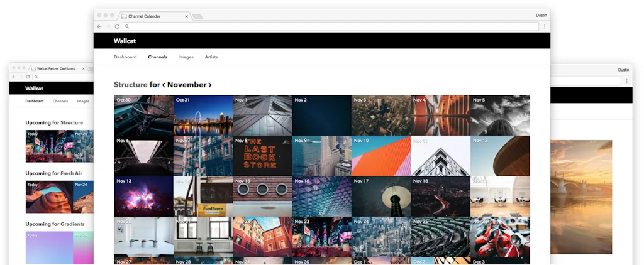Go to next month after November
This screenshot has height=265, width=644.
pos(210,85)
